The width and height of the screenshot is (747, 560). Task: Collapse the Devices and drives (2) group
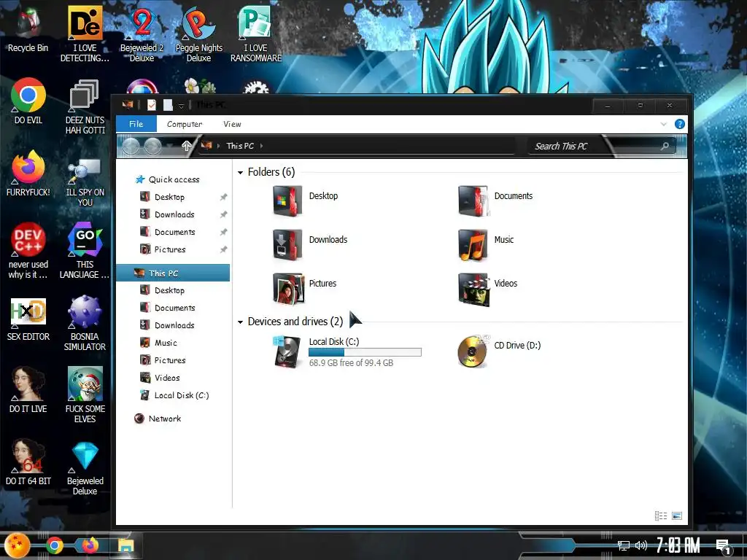click(x=241, y=322)
